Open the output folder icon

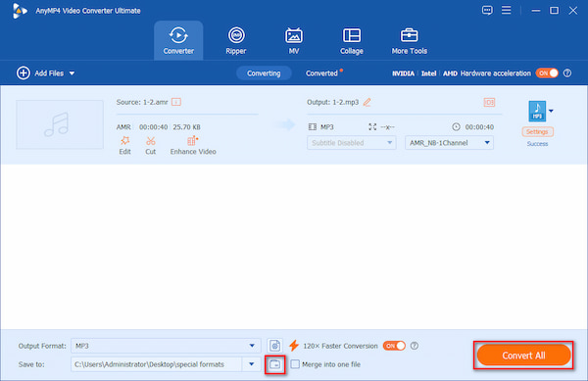click(x=274, y=364)
